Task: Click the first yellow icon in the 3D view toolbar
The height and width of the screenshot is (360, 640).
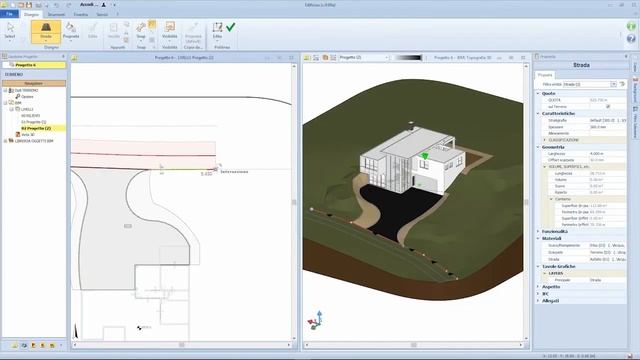Action: point(307,58)
